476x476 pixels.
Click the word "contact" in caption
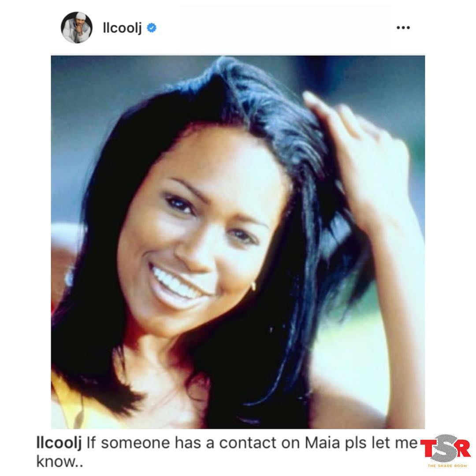(x=247, y=443)
